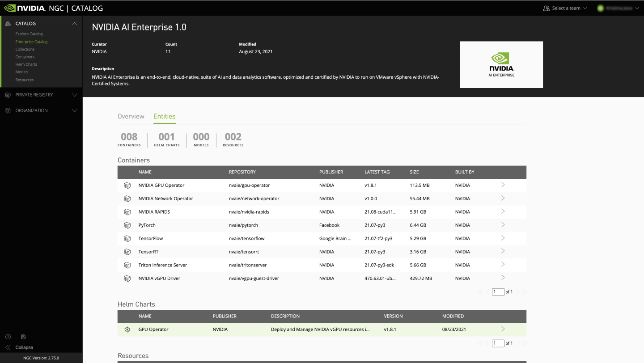
Task: Collapse the Catalog section in sidebar
Action: point(74,24)
